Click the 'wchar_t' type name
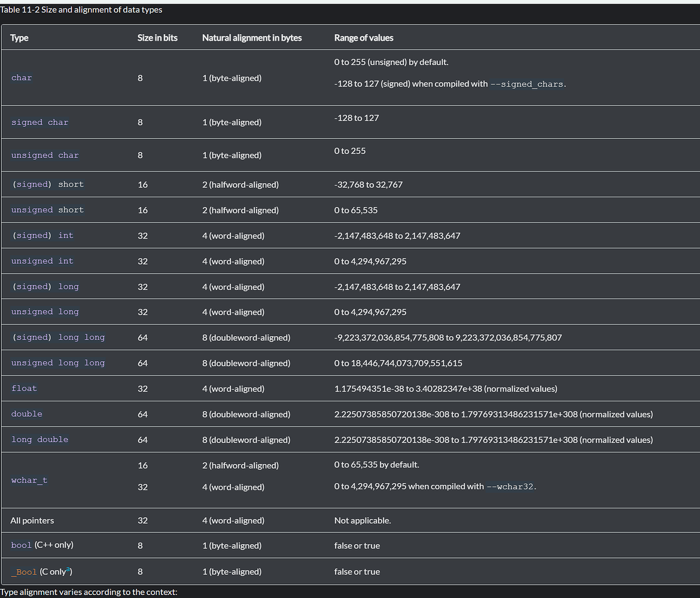Image resolution: width=700 pixels, height=598 pixels. point(29,480)
